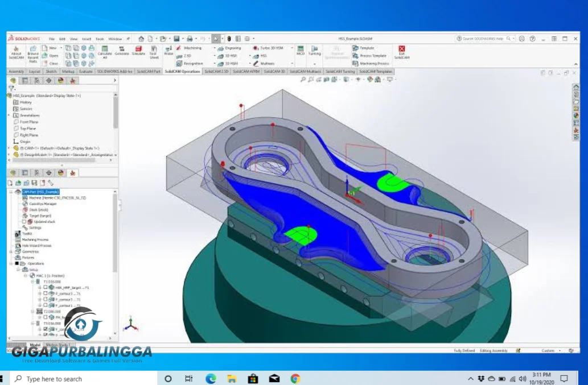Click the Turning ribbon icon
Image resolution: width=588 pixels, height=385 pixels.
pos(315,51)
